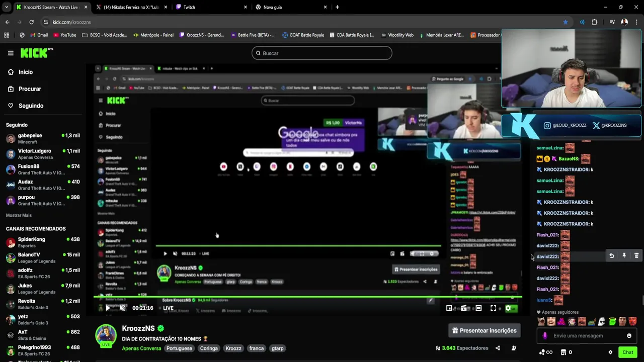Viewport: 644px width, 362px height.
Task: Open the YouTube bookmark
Action: point(64,35)
